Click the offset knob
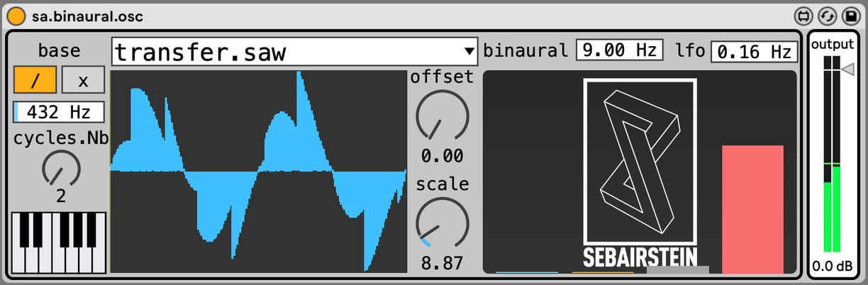The width and height of the screenshot is (868, 285). pyautogui.click(x=442, y=115)
